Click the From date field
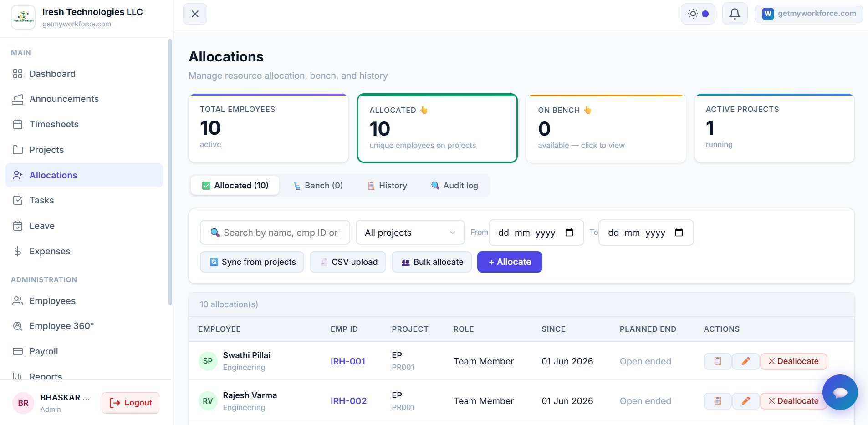Viewport: 868px width, 425px height. [536, 233]
